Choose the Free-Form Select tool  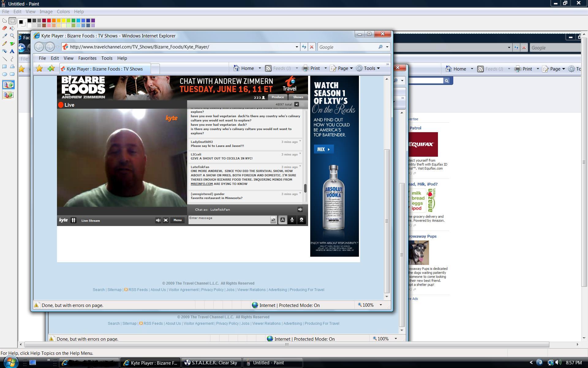click(5, 21)
